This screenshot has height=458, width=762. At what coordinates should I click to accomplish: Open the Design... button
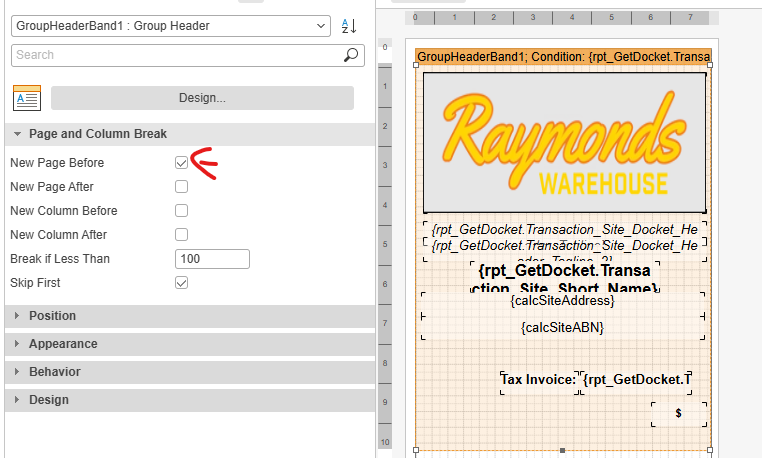pyautogui.click(x=202, y=98)
